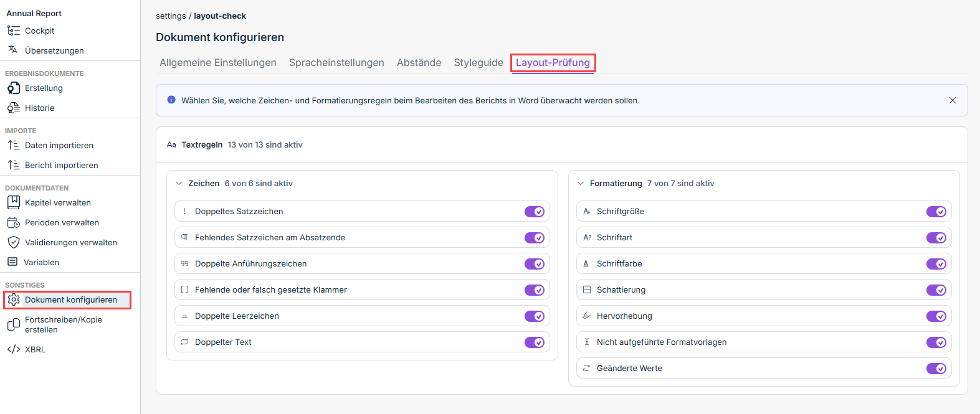Click the Dokument konfigurieren gear icon
This screenshot has width=980, height=414.
point(14,299)
